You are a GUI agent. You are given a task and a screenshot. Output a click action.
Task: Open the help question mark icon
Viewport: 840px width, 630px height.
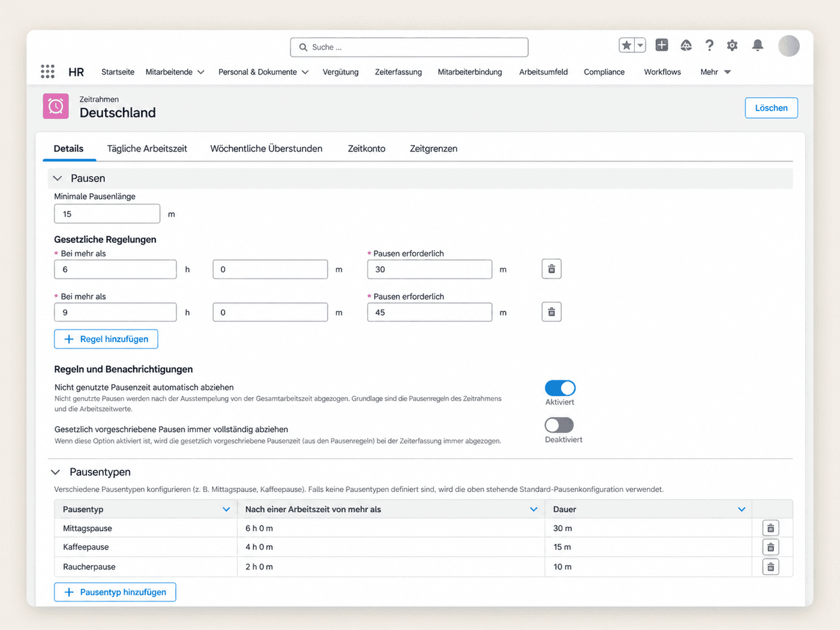point(709,45)
